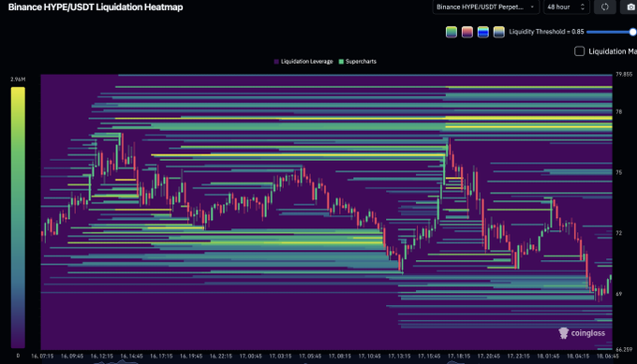Image resolution: width=637 pixels, height=364 pixels.
Task: Click the 16, 07:15 time axis label
Action: click(x=42, y=357)
